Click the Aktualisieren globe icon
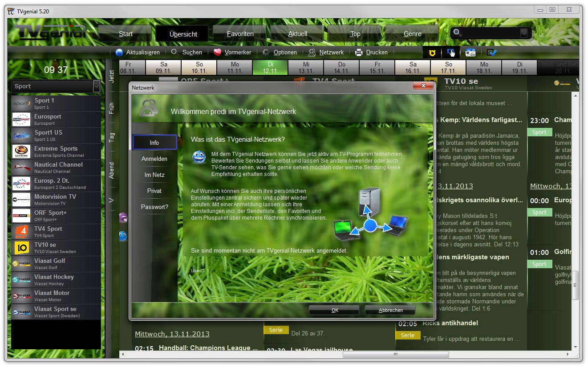The height and width of the screenshot is (368, 588). point(119,53)
